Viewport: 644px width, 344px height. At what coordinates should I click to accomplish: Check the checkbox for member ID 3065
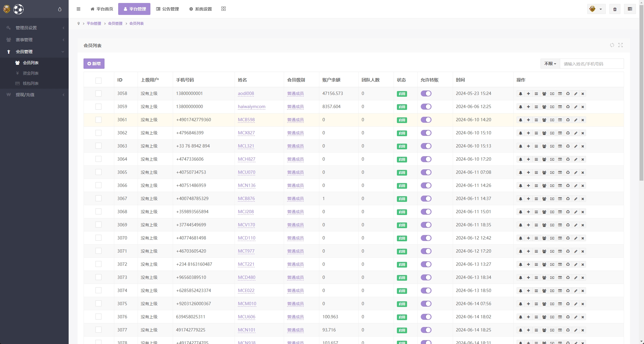coord(98,172)
